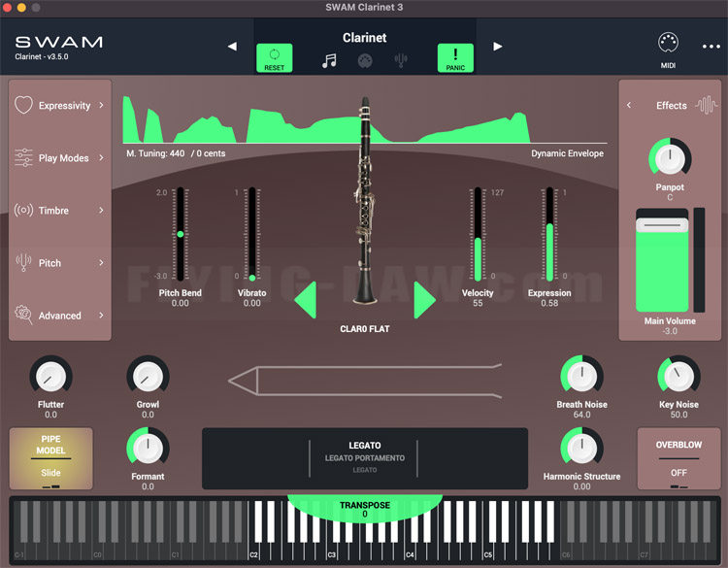Image resolution: width=728 pixels, height=568 pixels.
Task: Click the C4 key on keyboard
Action: click(x=411, y=551)
